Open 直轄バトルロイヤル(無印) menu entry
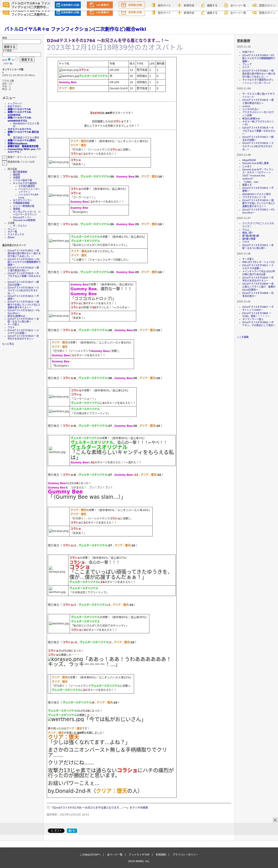Viewport: 278px width, 868px height. point(21,140)
